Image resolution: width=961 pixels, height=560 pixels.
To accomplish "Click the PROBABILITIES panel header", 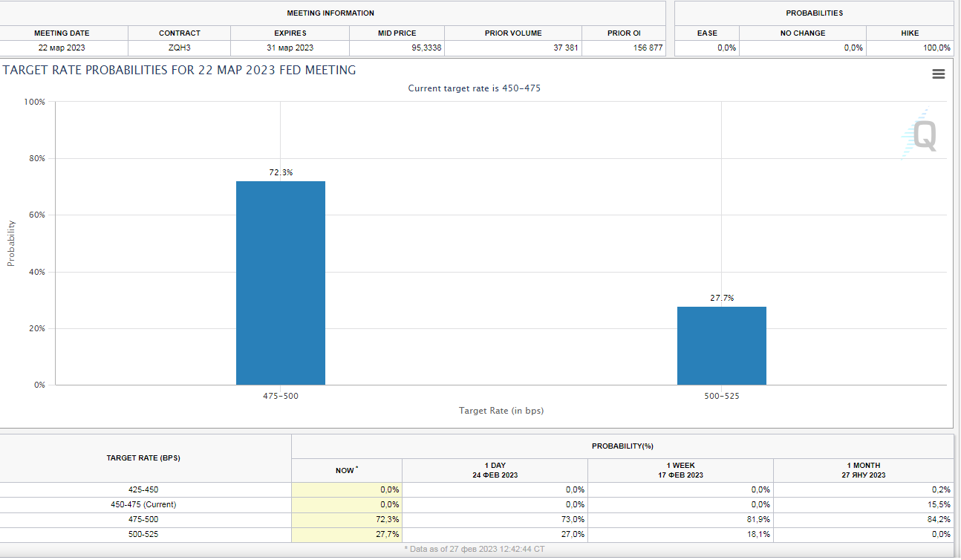I will click(x=813, y=13).
